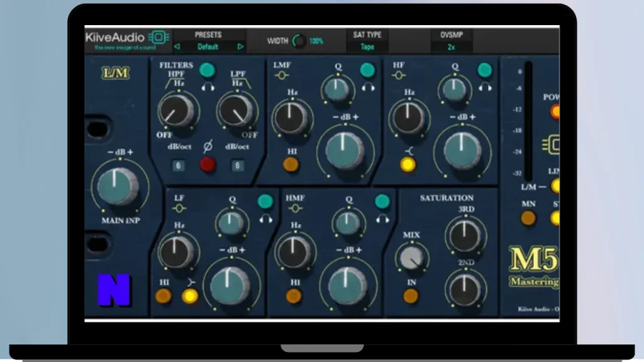Image resolution: width=644 pixels, height=362 pixels.
Task: Click the HF dB gain knob
Action: [x=462, y=151]
